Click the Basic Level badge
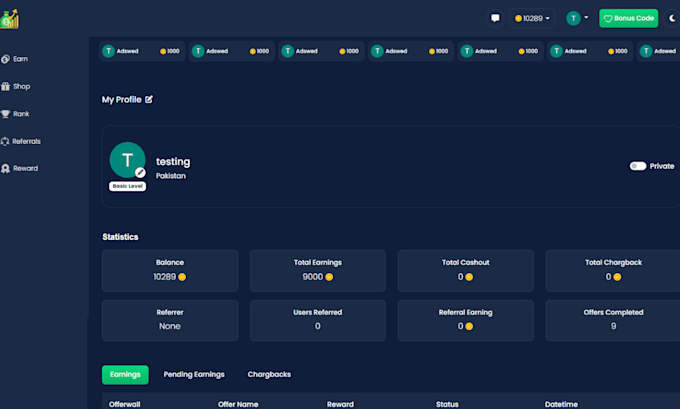The height and width of the screenshot is (409, 680). [x=128, y=187]
